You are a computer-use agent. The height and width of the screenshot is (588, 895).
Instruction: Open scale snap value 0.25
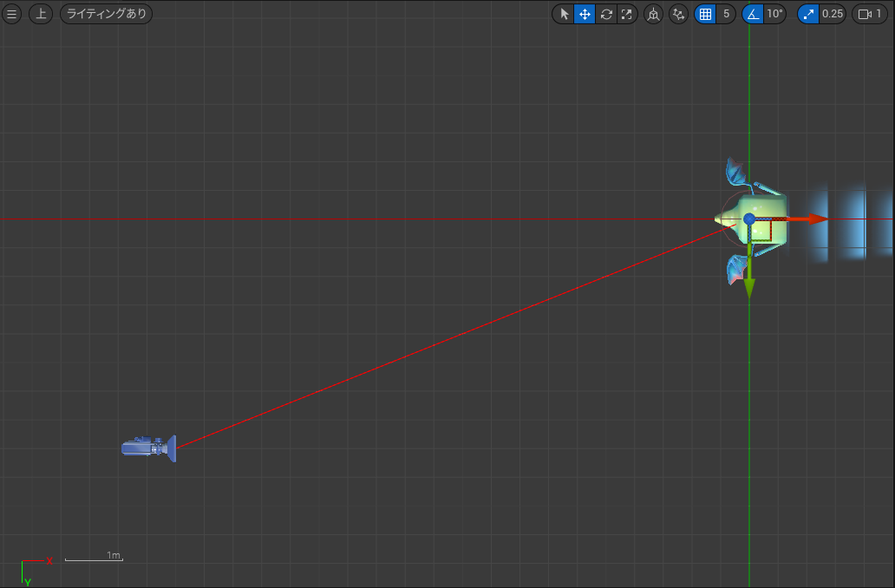(833, 14)
